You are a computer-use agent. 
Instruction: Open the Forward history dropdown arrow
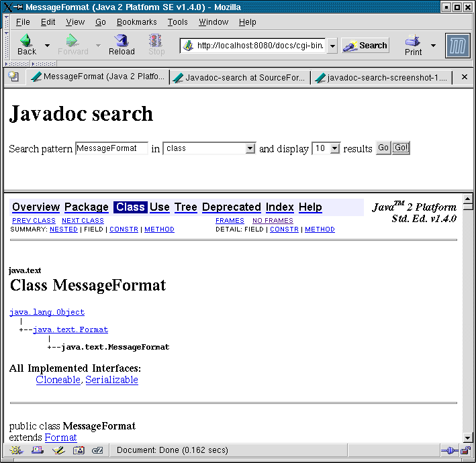[x=98, y=45]
